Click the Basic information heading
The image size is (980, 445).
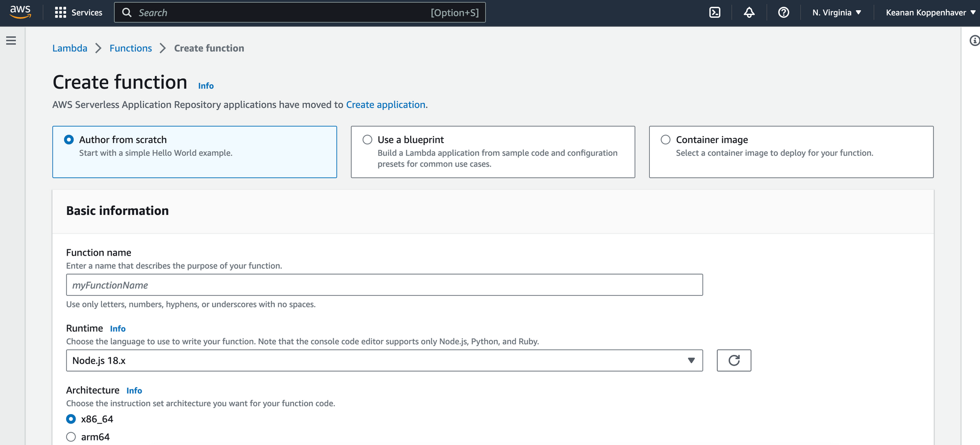click(x=118, y=211)
